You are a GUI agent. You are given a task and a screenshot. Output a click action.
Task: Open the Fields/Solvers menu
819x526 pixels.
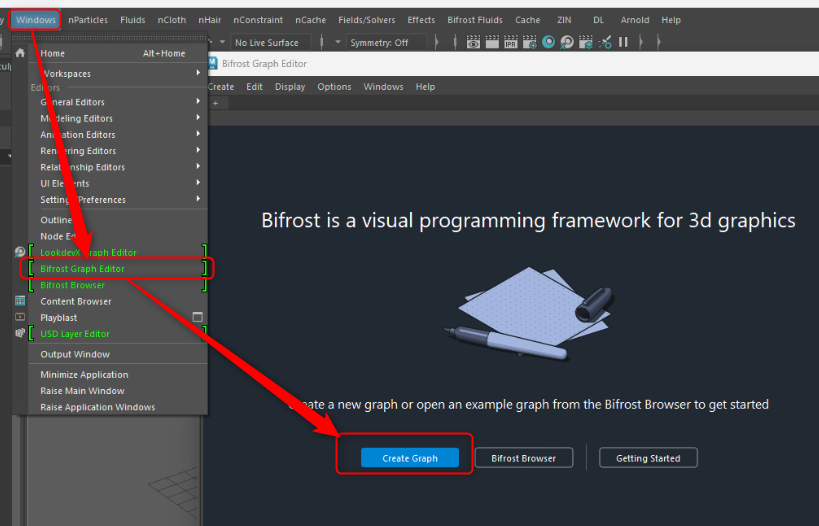coord(367,20)
